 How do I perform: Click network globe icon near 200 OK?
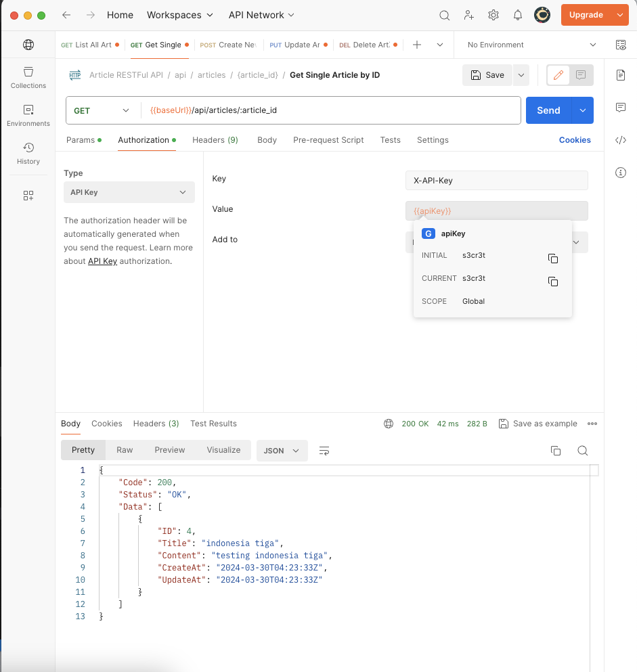(389, 424)
